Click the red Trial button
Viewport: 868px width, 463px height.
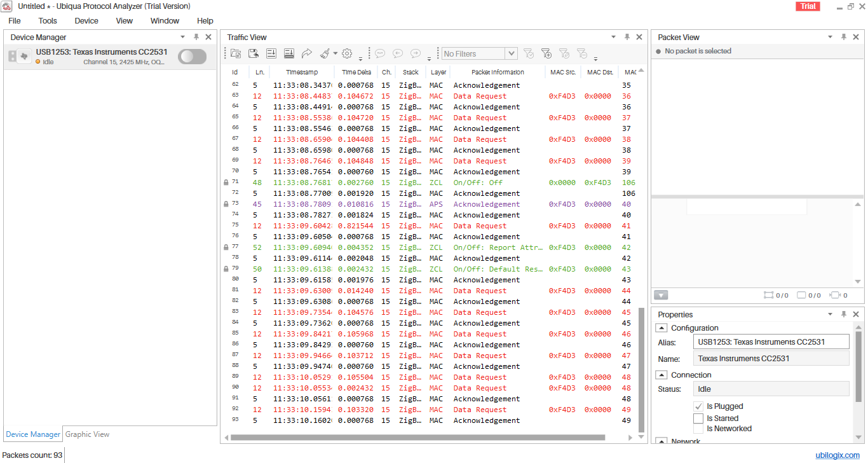tap(808, 6)
